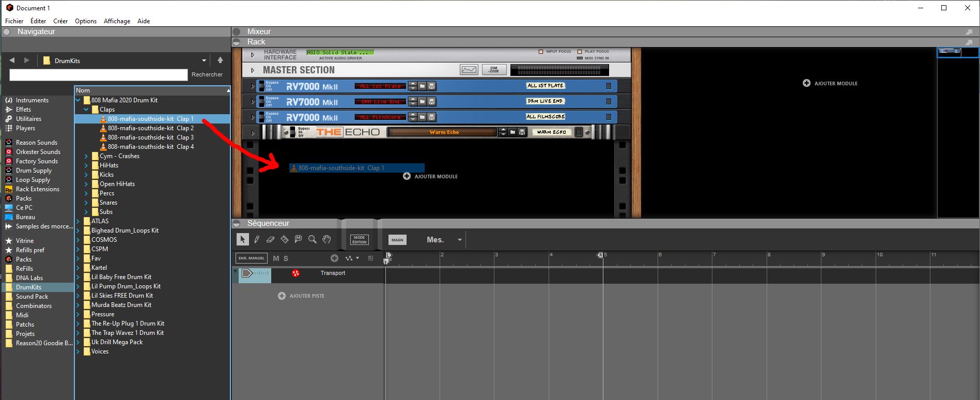
Task: Save patch on The Echo device
Action: point(522,132)
